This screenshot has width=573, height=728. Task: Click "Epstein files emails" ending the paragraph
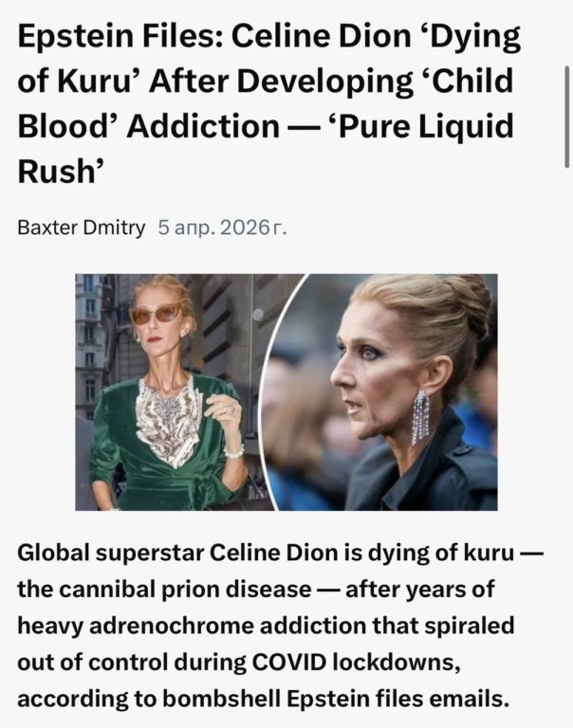[396, 700]
